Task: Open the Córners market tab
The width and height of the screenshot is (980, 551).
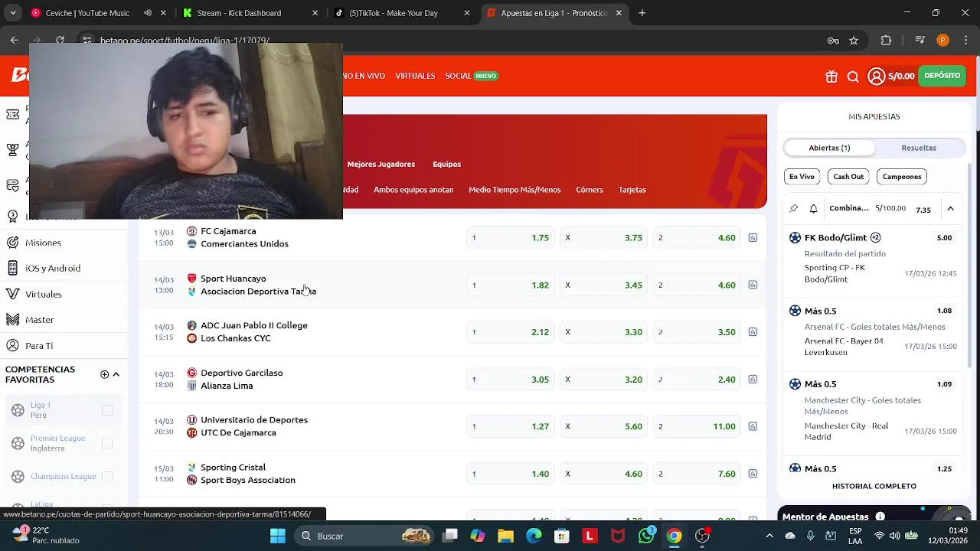Action: pyautogui.click(x=590, y=190)
